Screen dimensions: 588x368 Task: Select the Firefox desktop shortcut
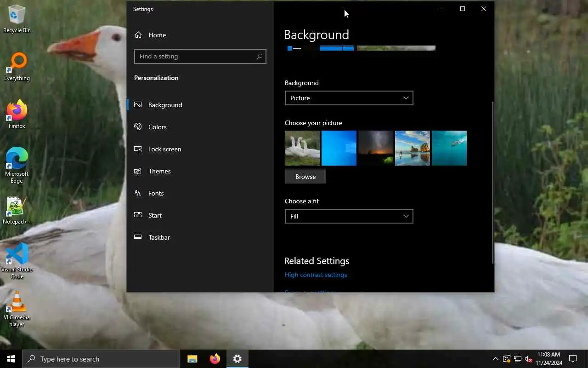pyautogui.click(x=17, y=114)
